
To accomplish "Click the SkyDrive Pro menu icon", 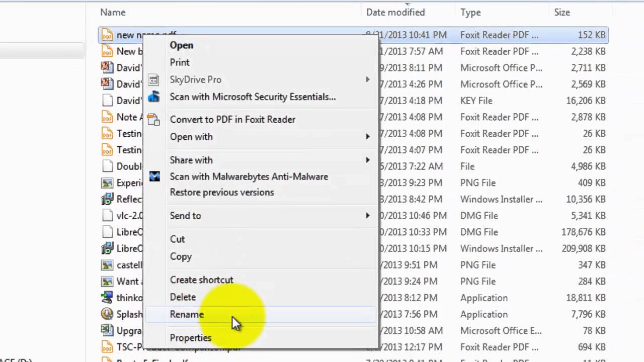I will coord(154,79).
